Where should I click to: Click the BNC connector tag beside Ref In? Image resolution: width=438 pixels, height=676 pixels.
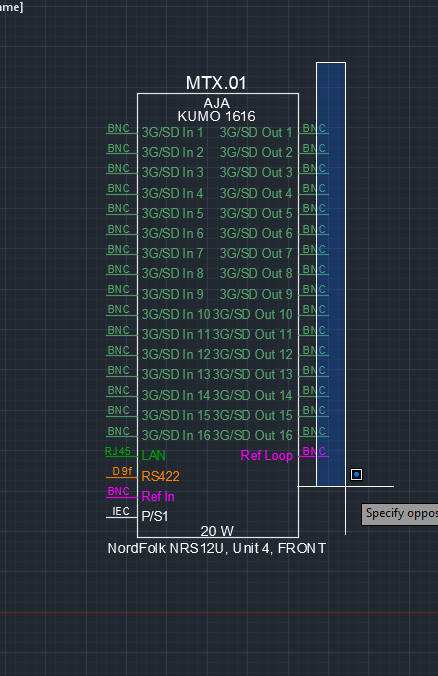pyautogui.click(x=119, y=491)
